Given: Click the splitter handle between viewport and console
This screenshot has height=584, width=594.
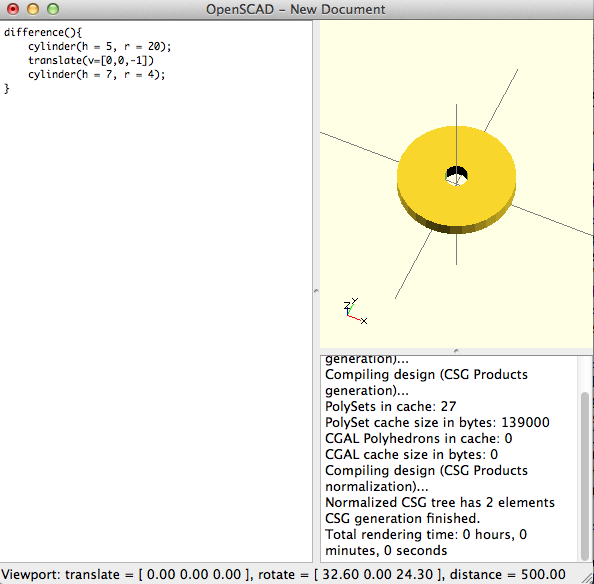Looking at the screenshot, I should (x=456, y=351).
